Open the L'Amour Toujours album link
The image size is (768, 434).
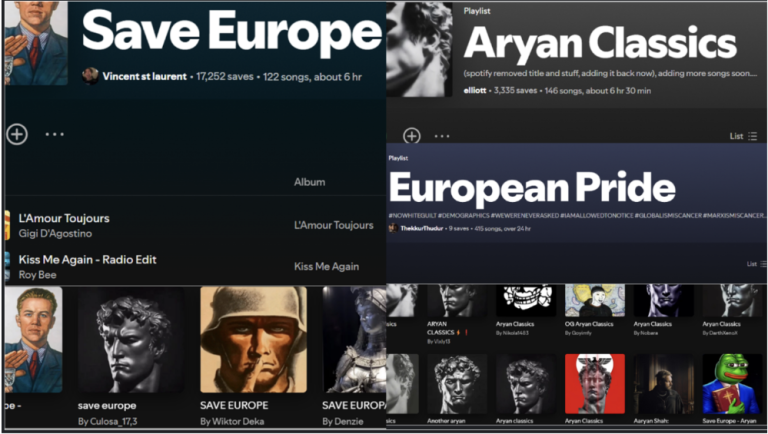(x=334, y=225)
